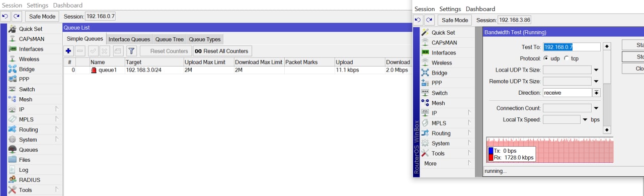Disable the queue with the cross icon
The width and height of the screenshot is (644, 196).
point(104,51)
